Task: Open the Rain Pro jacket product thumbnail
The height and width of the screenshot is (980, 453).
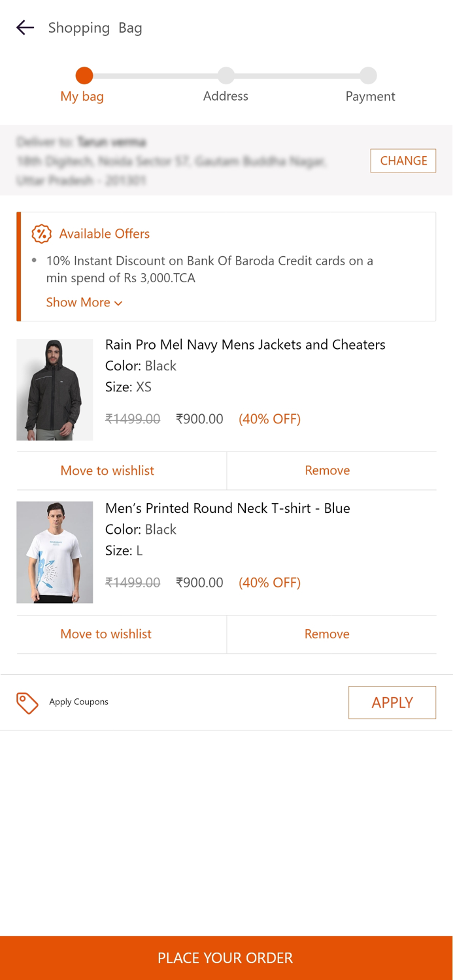Action: click(54, 389)
